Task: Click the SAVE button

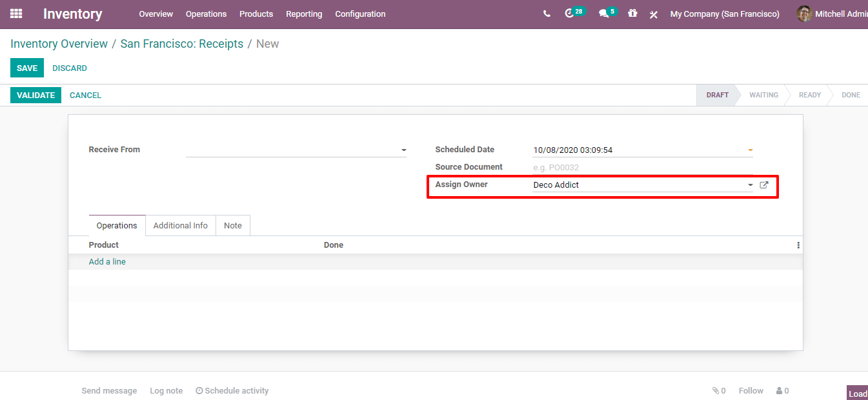Action: [x=27, y=68]
